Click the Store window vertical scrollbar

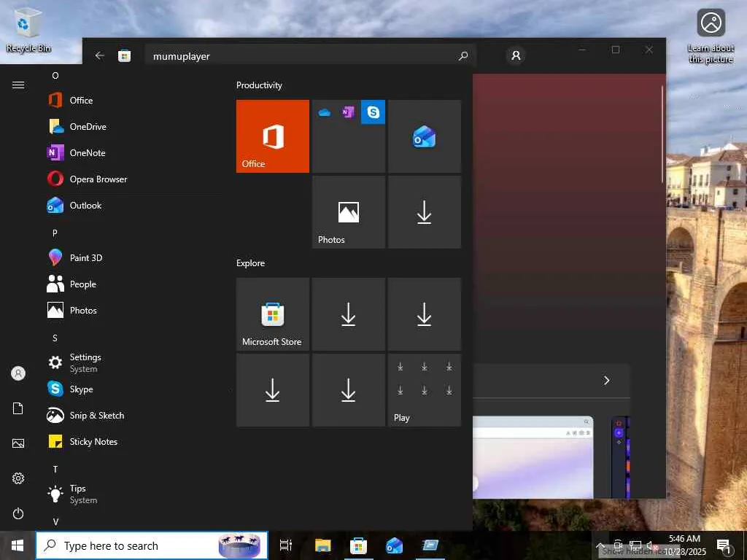point(662,134)
